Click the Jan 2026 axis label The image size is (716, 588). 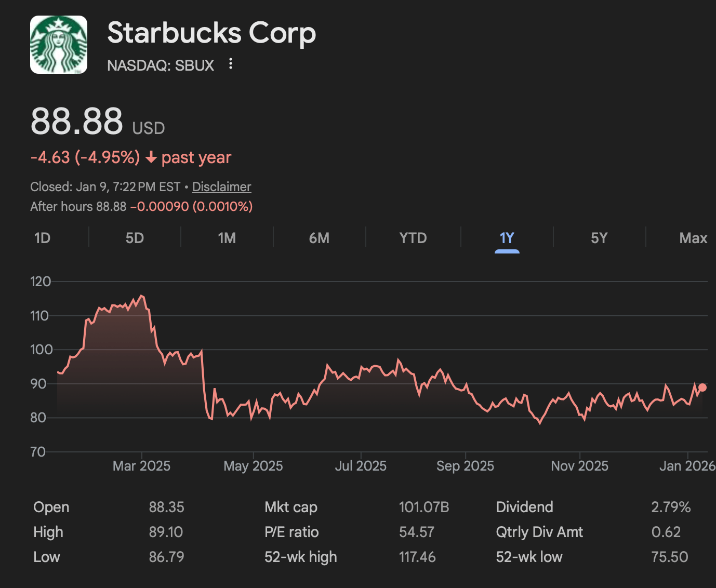pos(687,466)
